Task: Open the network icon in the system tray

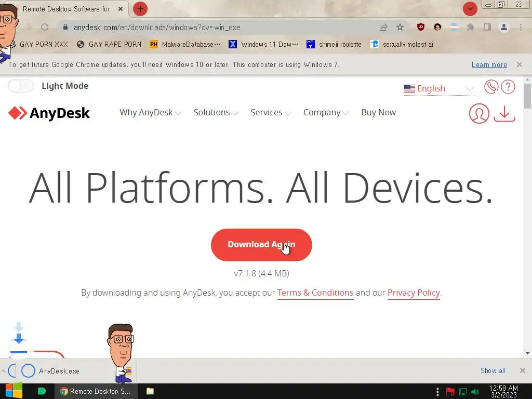Action: pos(463,392)
